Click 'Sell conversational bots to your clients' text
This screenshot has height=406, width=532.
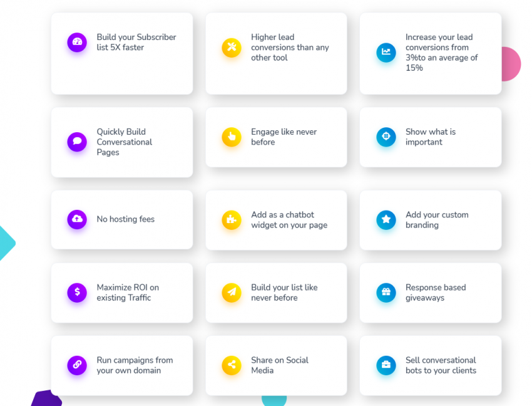[441, 365]
